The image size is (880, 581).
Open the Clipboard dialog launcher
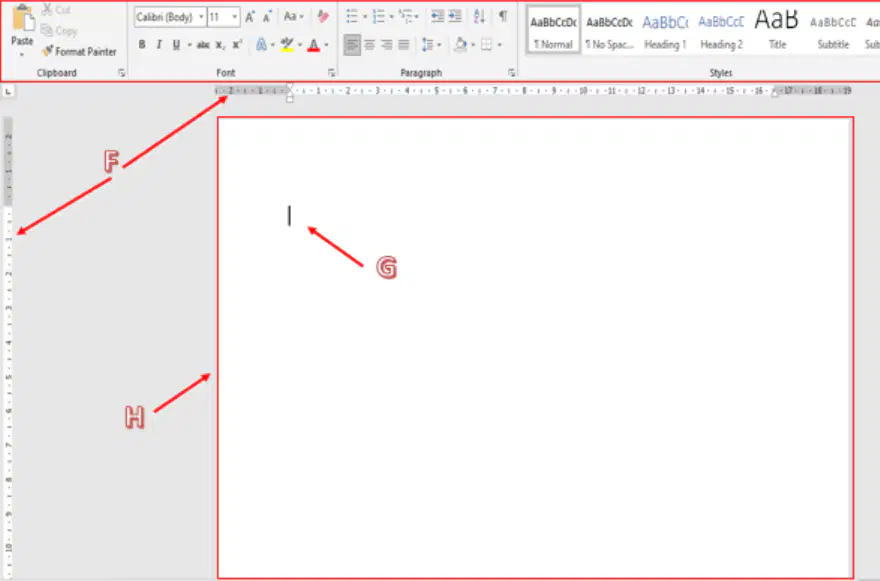121,73
